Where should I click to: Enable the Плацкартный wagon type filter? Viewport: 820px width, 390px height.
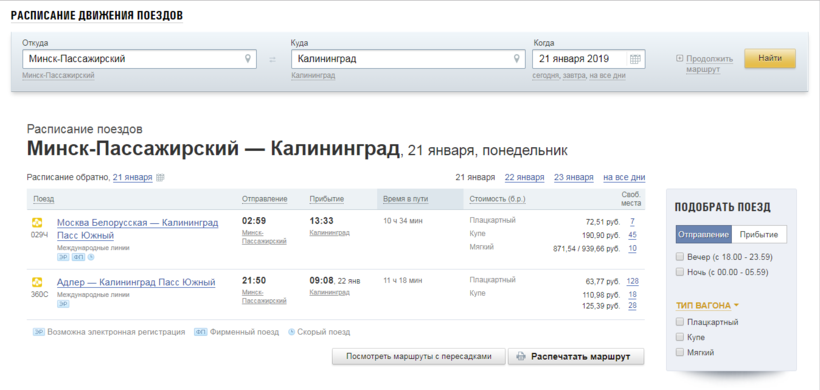(x=679, y=322)
